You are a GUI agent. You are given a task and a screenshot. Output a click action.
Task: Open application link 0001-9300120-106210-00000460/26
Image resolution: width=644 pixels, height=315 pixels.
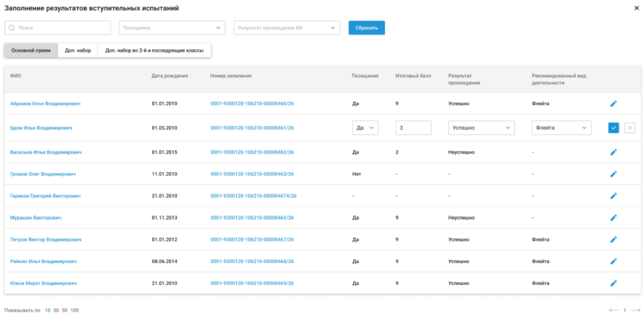(x=252, y=104)
